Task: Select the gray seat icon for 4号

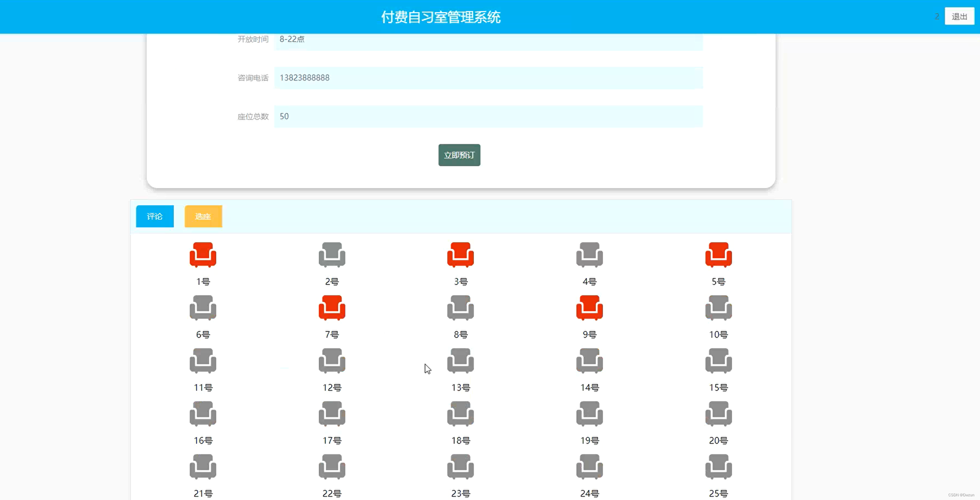Action: 589,255
